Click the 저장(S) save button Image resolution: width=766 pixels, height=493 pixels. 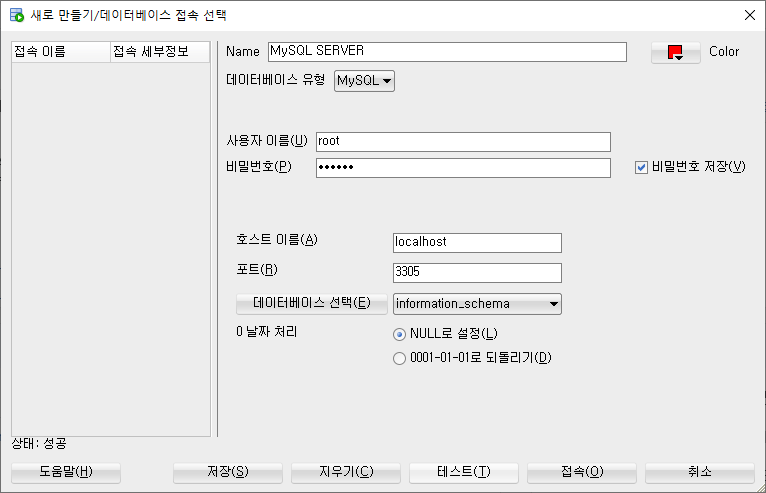(x=228, y=472)
